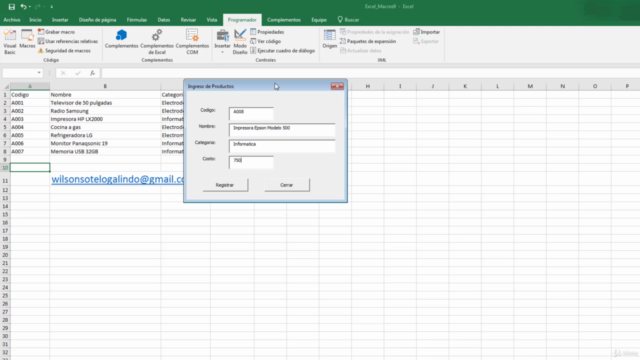The image size is (640, 360).
Task: Select column H header
Action: pyautogui.click(x=368, y=86)
